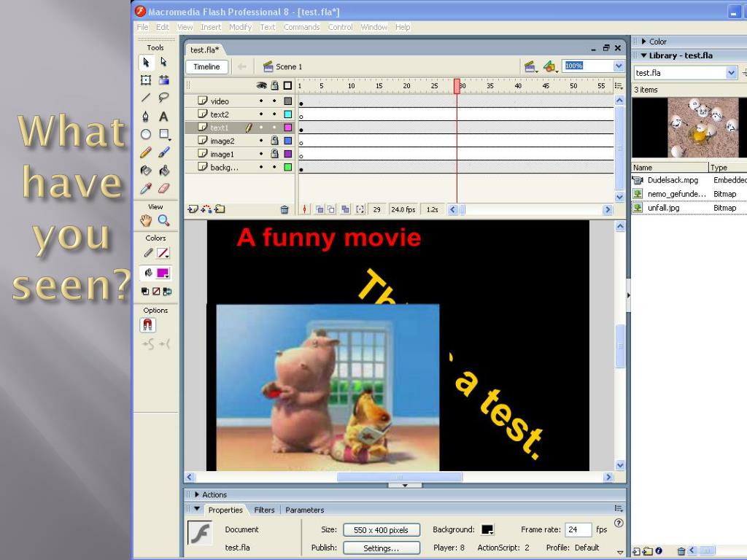This screenshot has height=560, width=747.
Task: Open the stage zoom 100% dropdown
Action: click(x=619, y=66)
